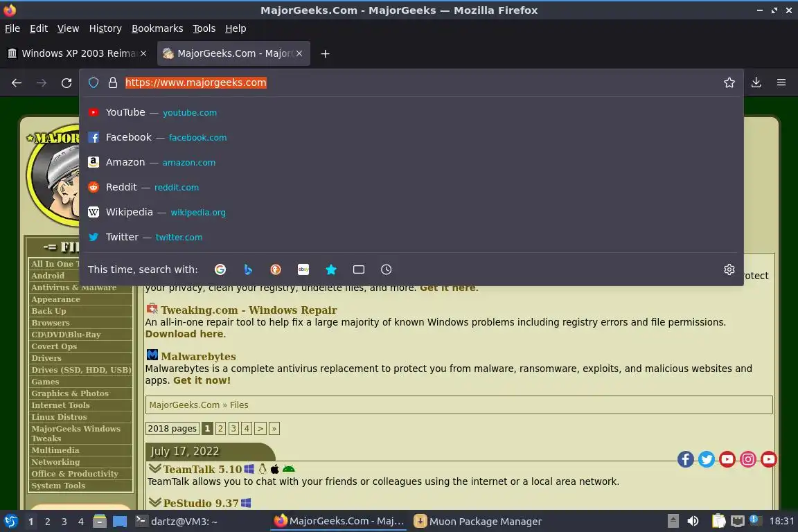Screen dimensions: 798x532
Task: Open search settings gear icon
Action: [729, 269]
